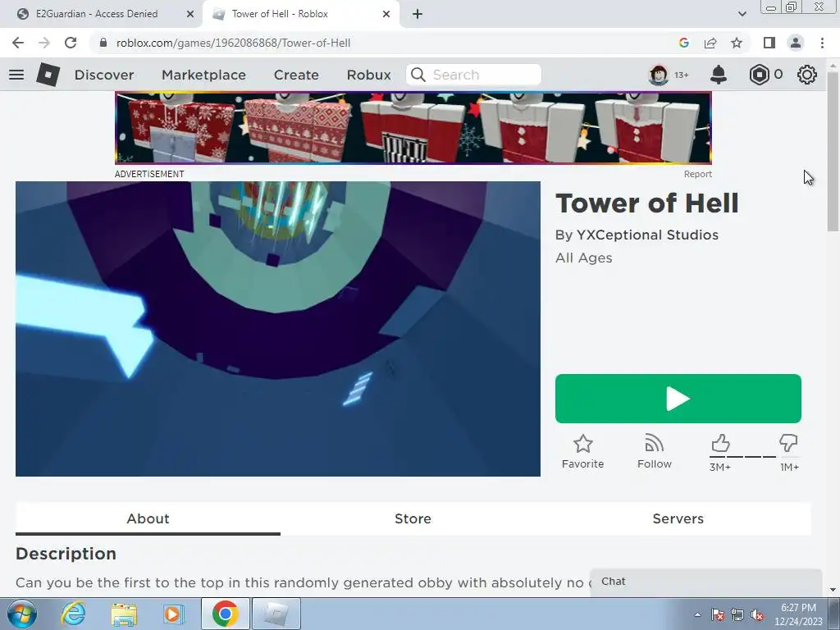Switch to the Store tab
This screenshot has width=840, height=630.
click(413, 518)
